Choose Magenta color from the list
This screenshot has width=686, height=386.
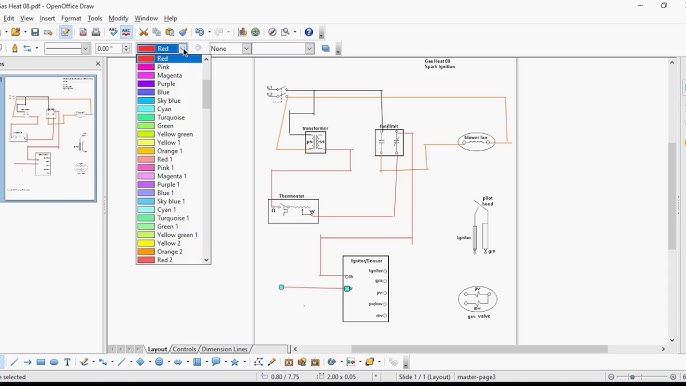169,75
